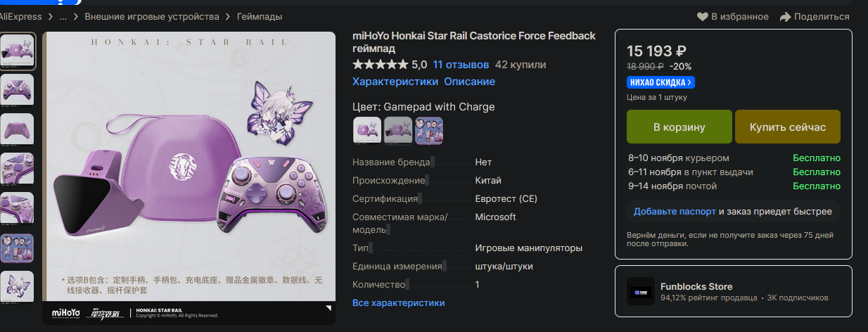Add item with В корзину button
This screenshot has width=868, height=332.
point(679,127)
